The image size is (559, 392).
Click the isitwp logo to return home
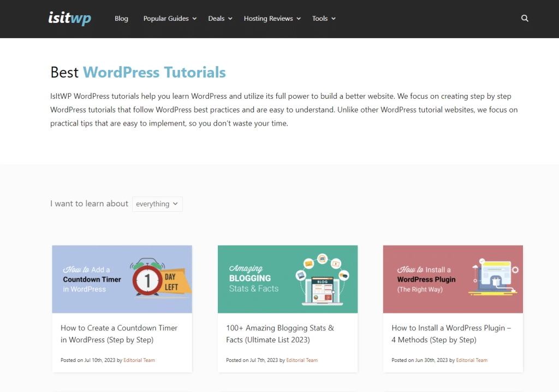tap(69, 18)
